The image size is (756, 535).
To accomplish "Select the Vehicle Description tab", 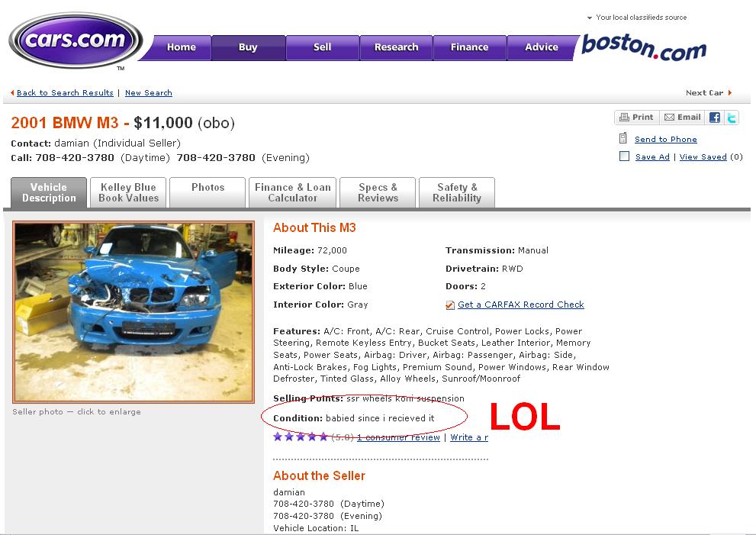I will (49, 192).
